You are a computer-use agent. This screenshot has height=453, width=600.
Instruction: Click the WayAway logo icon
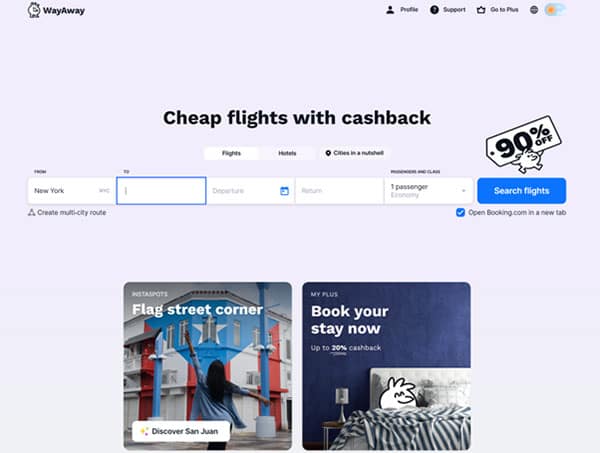click(34, 10)
